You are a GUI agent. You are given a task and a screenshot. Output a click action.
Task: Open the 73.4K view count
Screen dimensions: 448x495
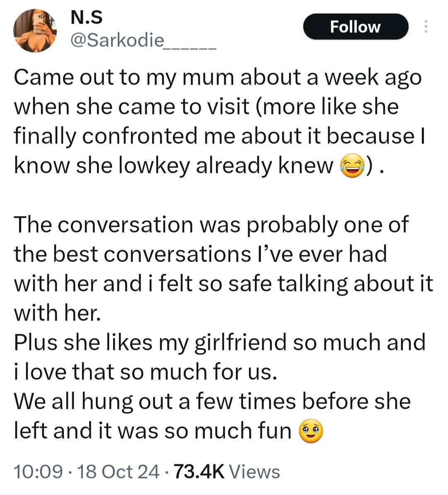199,472
